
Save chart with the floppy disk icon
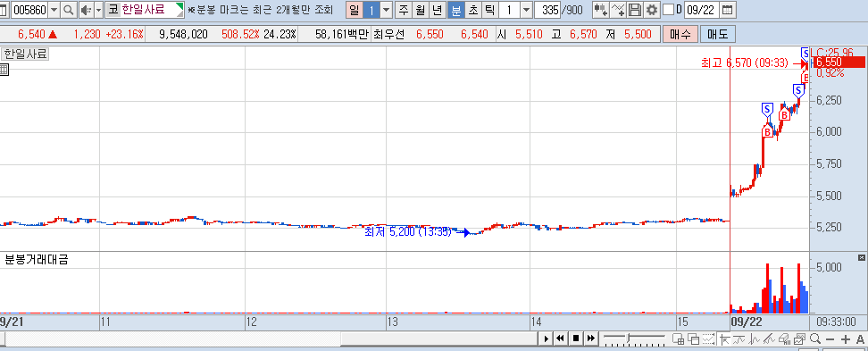tap(636, 10)
